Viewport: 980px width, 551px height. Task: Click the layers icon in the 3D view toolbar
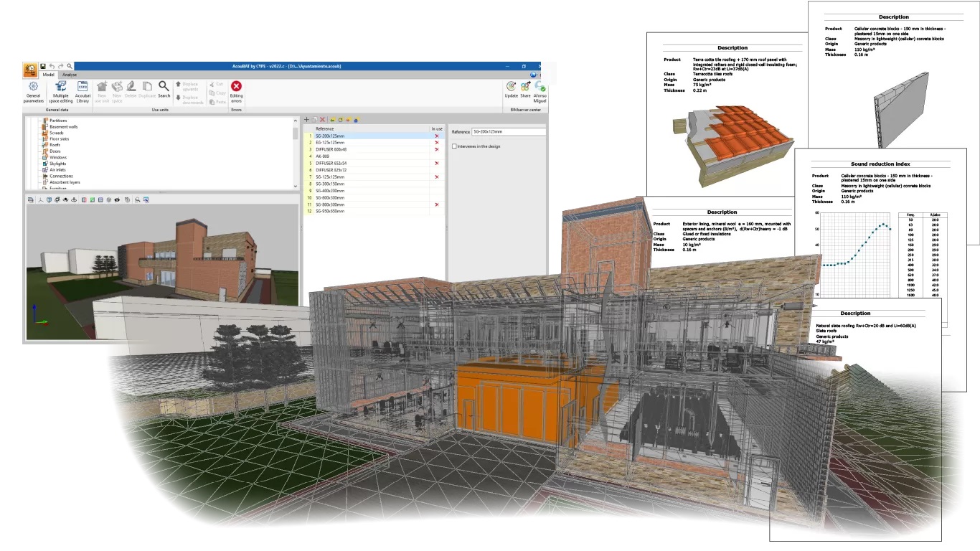[x=31, y=199]
